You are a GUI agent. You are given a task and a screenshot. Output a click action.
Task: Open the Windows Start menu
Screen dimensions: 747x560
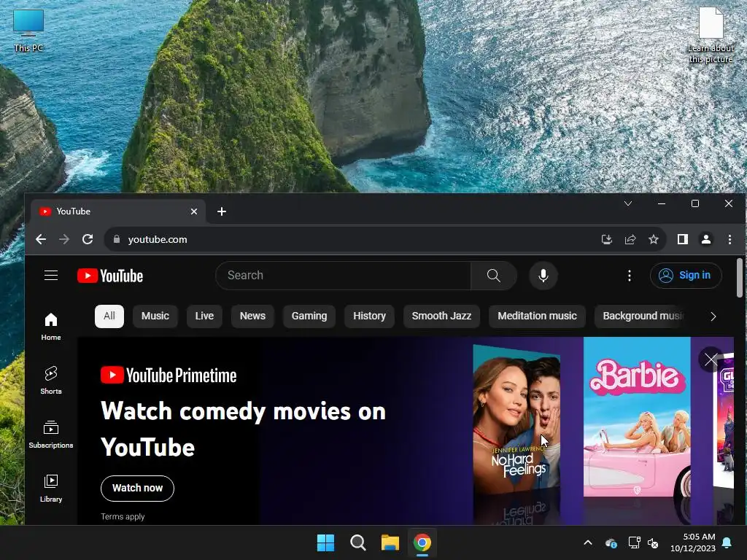[x=326, y=542]
